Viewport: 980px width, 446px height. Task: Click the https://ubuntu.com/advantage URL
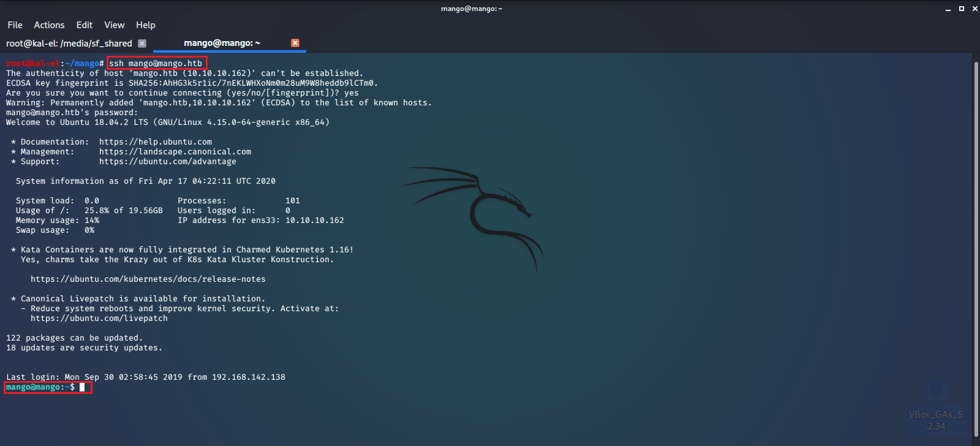[168, 162]
